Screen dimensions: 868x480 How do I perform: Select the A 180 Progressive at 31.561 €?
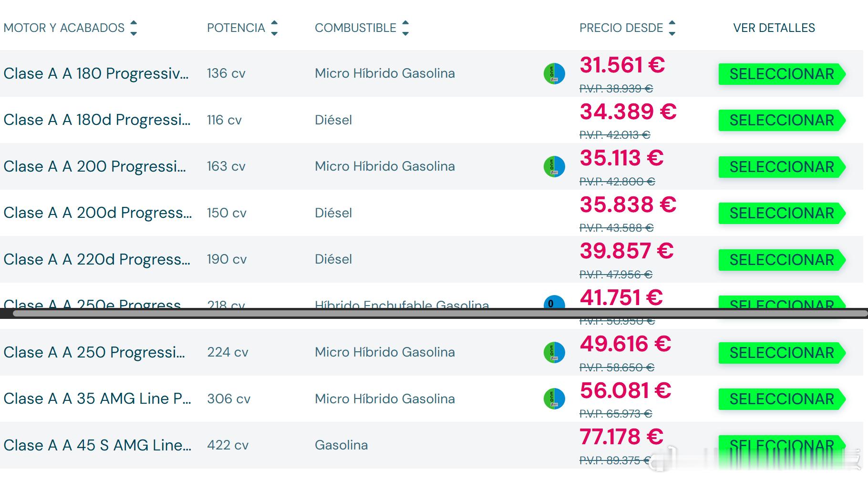[781, 74]
